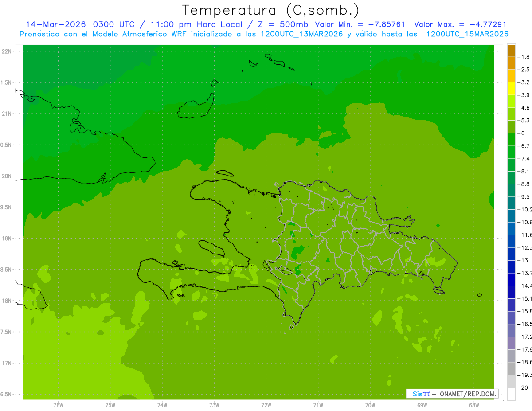
Task: Click the orange swatch between -1.8 and -2.5
Action: coord(511,63)
